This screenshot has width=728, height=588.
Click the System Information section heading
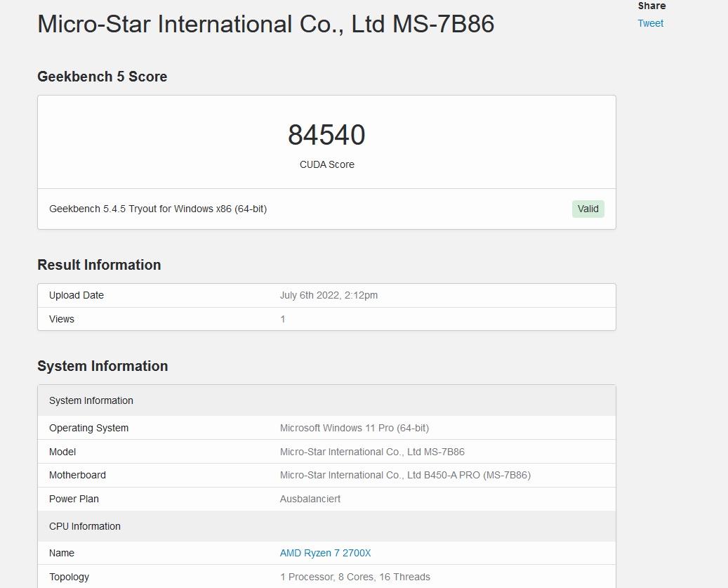(x=102, y=366)
